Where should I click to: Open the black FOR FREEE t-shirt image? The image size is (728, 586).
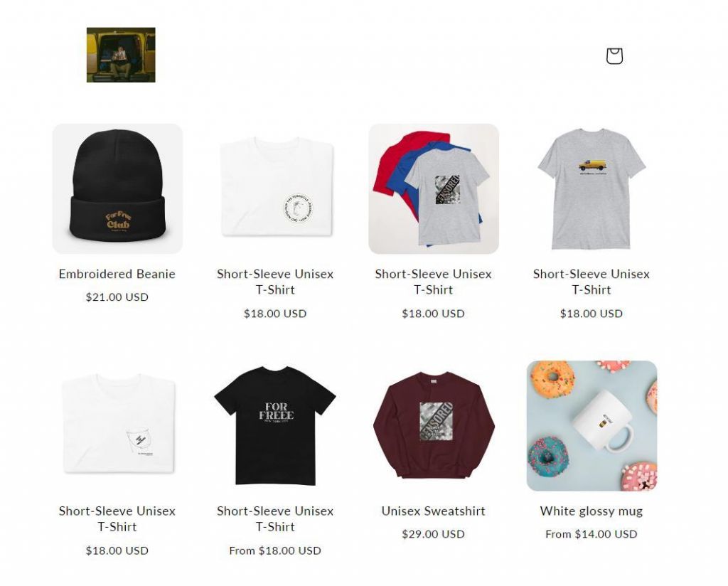[x=275, y=426]
